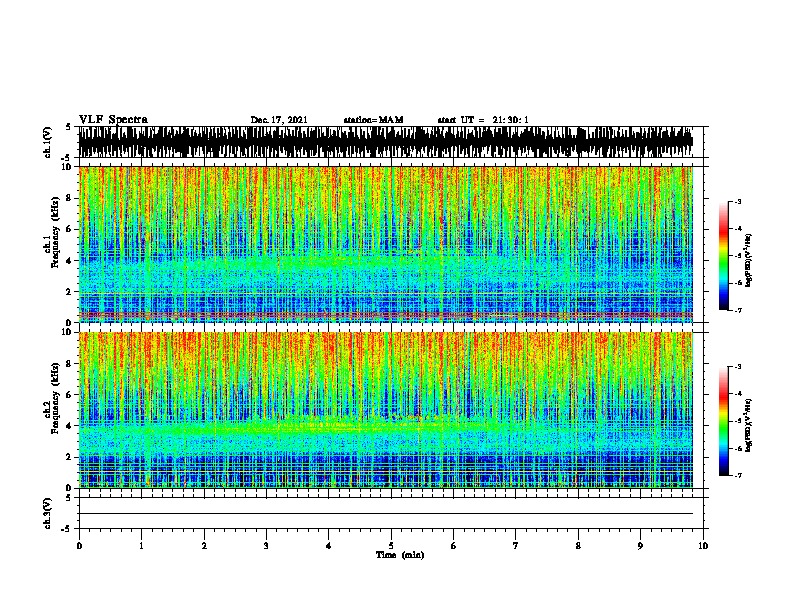The width and height of the screenshot is (792, 612).
Task: Click the "-7" tick on ch.2 colorbar
Action: pos(738,476)
